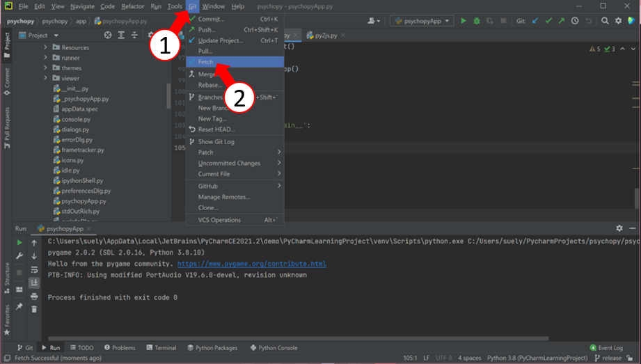Viewport: 641px width, 364px height.
Task: Click line position 105:1 in status bar
Action: (x=410, y=358)
